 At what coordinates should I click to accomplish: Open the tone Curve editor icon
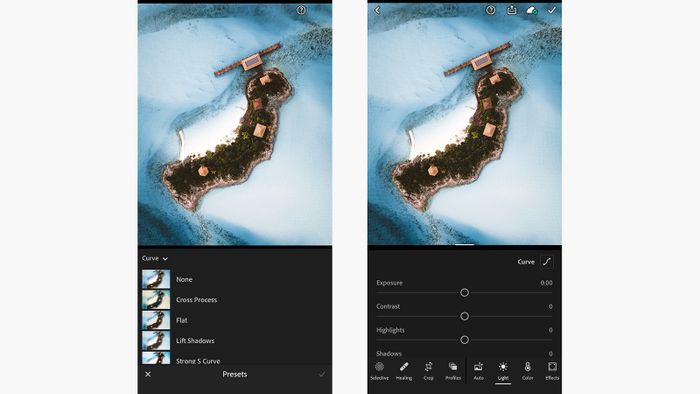click(x=547, y=262)
